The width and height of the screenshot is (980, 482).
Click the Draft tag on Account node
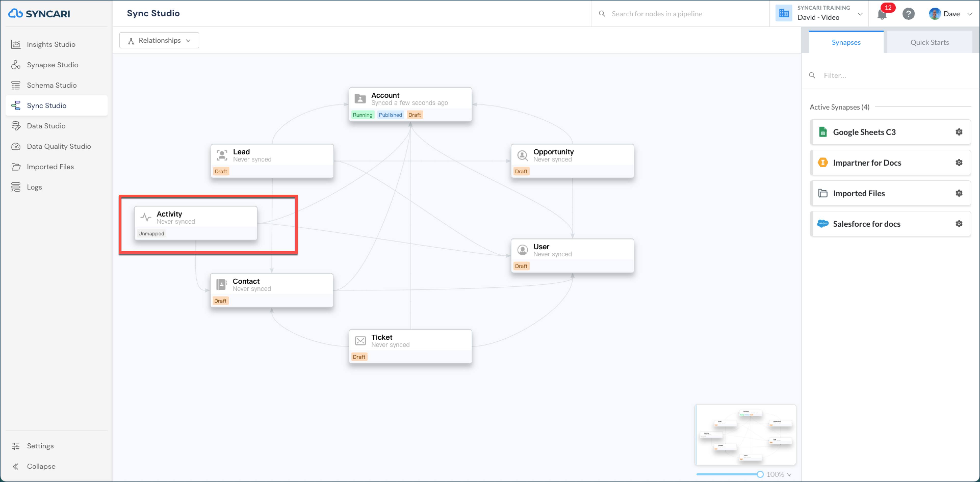pyautogui.click(x=414, y=115)
